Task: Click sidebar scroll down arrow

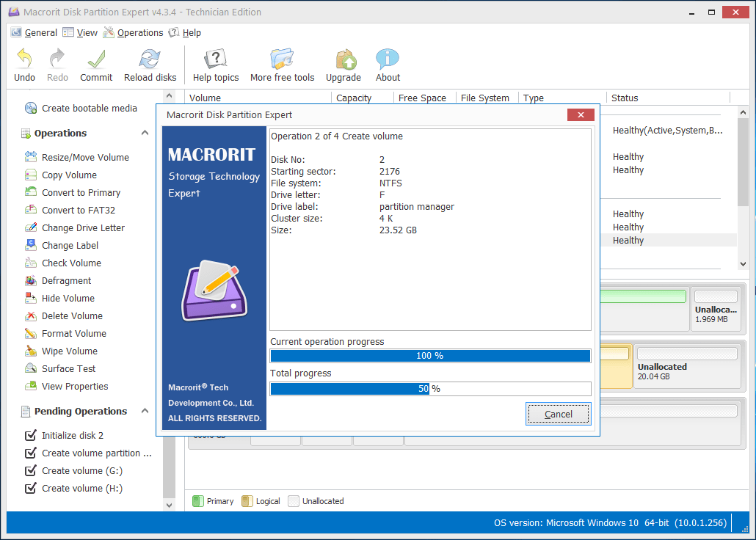Action: pyautogui.click(x=170, y=506)
